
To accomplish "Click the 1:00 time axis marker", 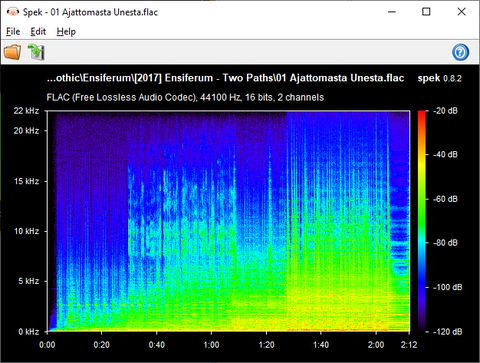I will click(x=211, y=345).
